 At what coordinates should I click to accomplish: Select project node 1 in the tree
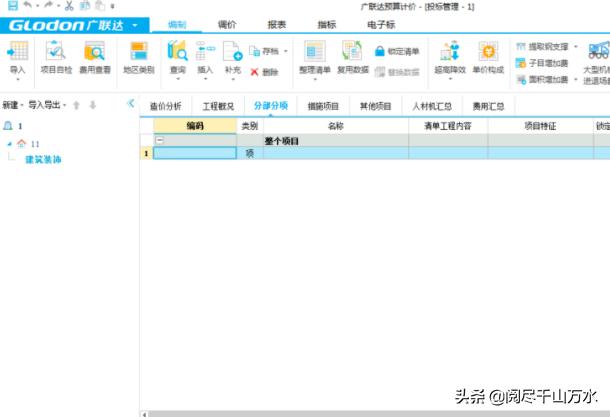pos(12,126)
